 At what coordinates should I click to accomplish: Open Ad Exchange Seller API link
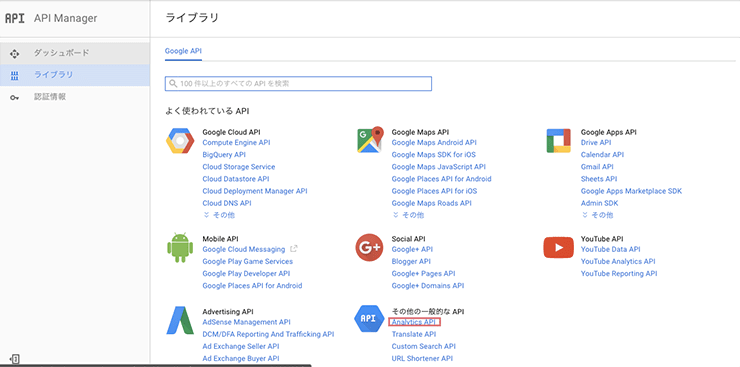pos(241,346)
